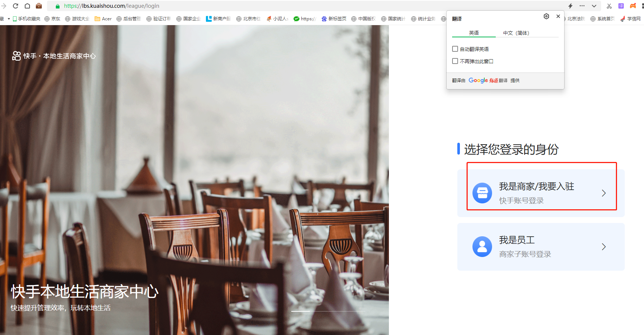644x335 pixels.
Task: Open the 后台管理 bookmark
Action: 129,18
